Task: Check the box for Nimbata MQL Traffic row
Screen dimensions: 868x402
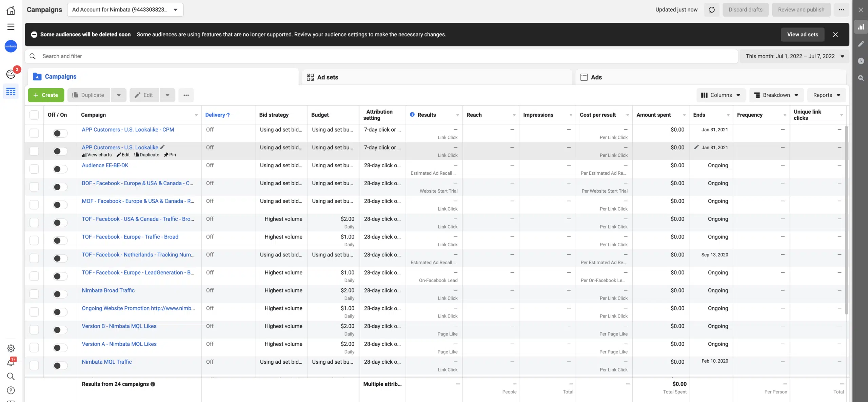Action: pyautogui.click(x=34, y=365)
